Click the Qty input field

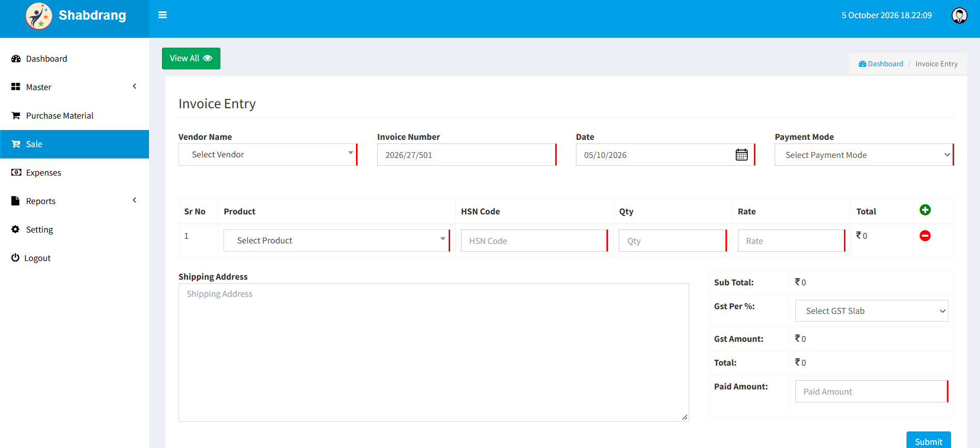(673, 241)
